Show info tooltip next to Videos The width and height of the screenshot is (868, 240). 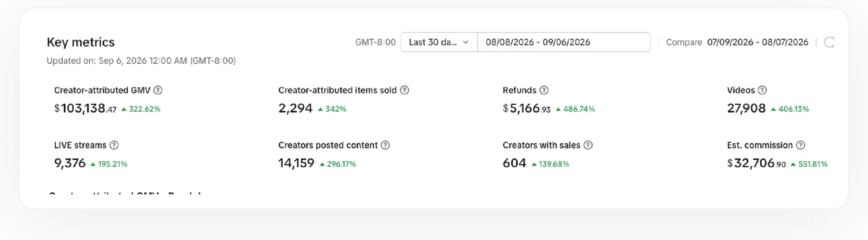click(763, 90)
